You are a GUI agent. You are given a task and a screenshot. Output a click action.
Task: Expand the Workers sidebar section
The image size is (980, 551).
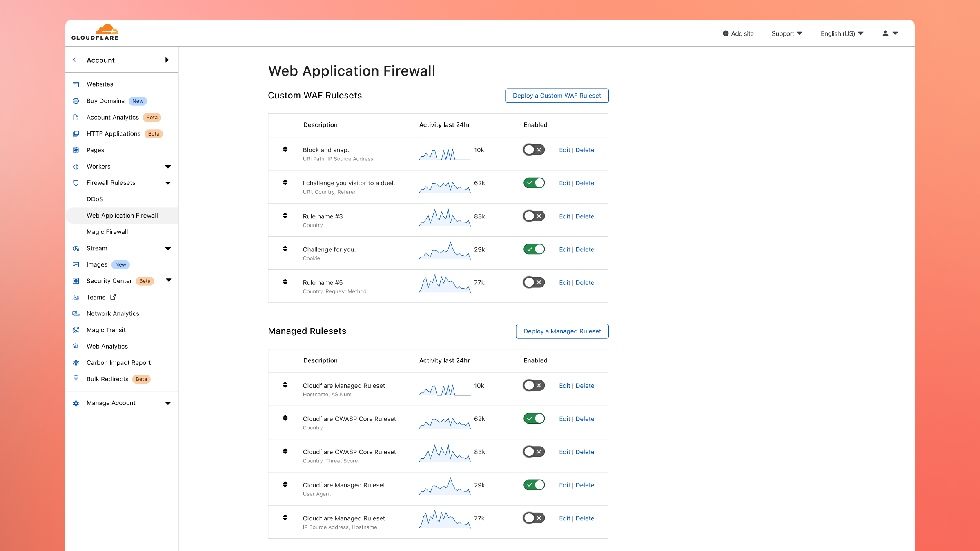[167, 167]
